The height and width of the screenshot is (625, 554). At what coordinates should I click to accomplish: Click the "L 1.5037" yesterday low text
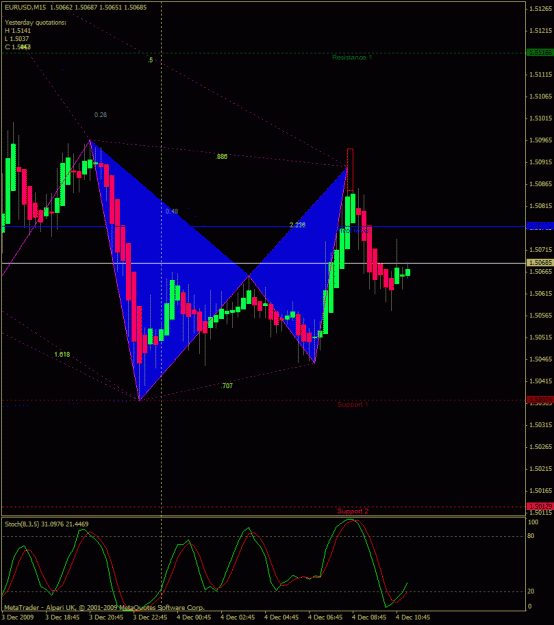(17, 39)
